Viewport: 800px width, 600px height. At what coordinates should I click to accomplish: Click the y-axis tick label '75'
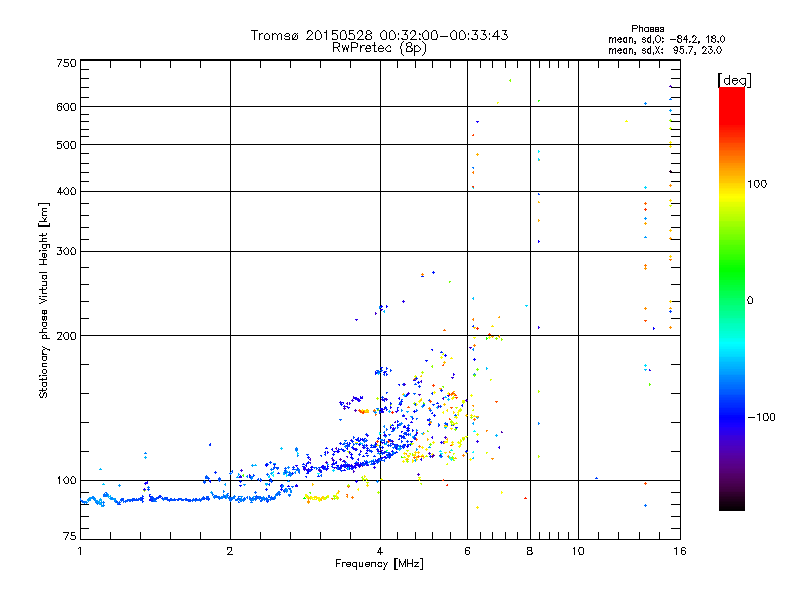[x=70, y=536]
